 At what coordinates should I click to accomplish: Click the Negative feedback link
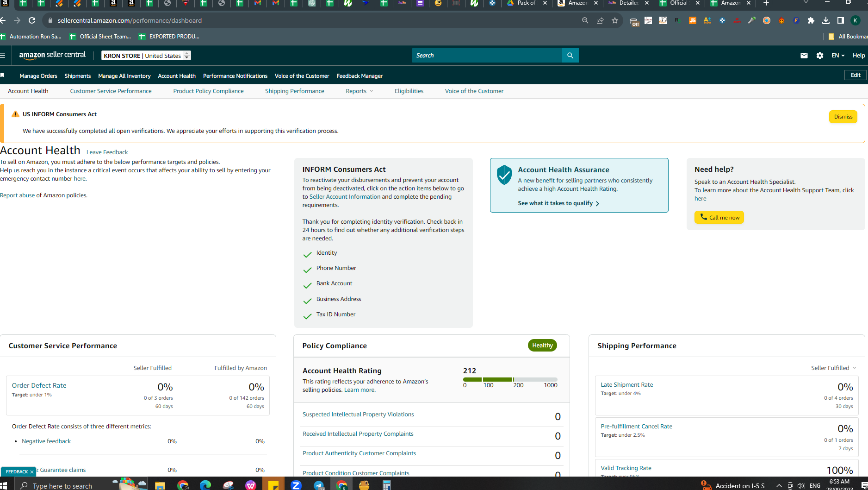pos(46,441)
